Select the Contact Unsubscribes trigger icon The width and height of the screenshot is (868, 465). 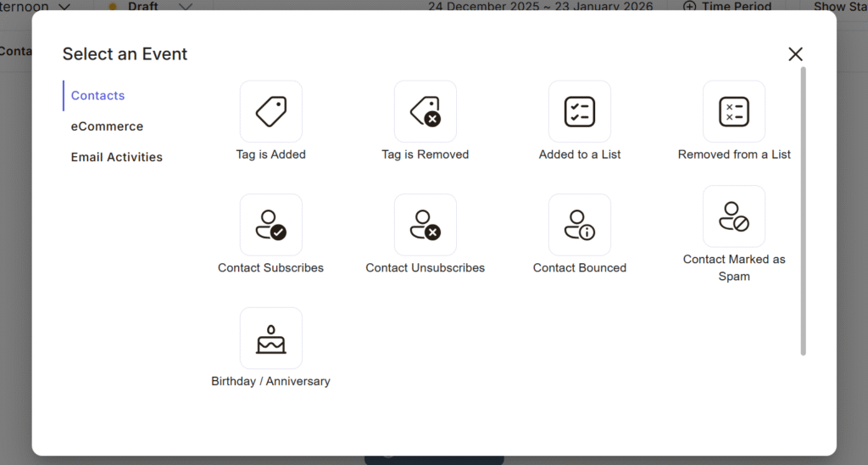coord(426,225)
